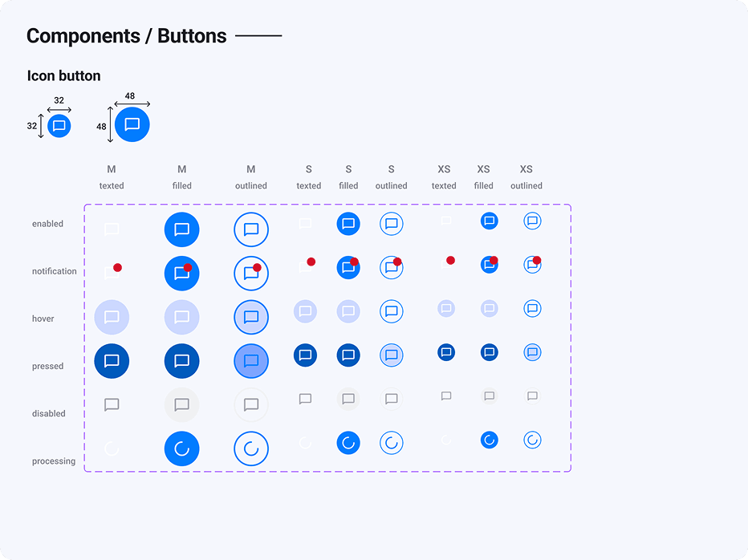Click the XS outlined enabled chat button
Image resolution: width=748 pixels, height=560 pixels.
click(532, 221)
